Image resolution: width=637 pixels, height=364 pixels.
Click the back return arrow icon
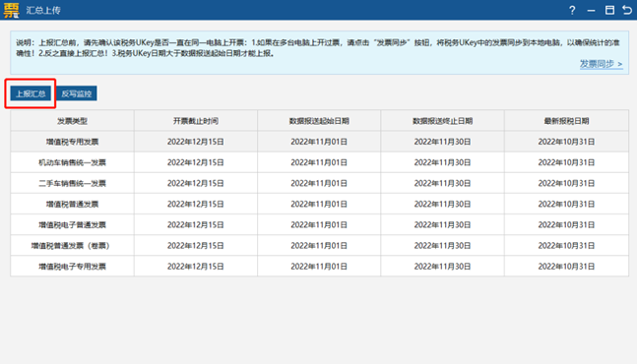click(x=627, y=10)
